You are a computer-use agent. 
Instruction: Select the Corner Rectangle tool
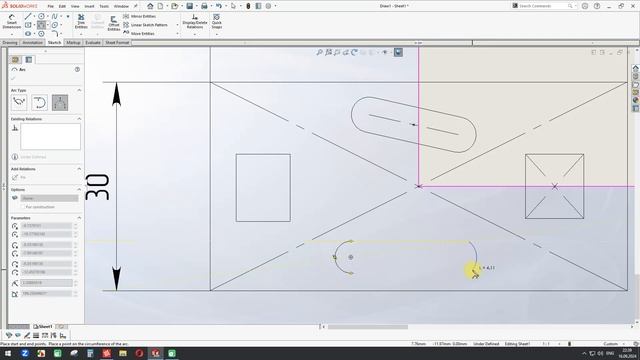(x=28, y=25)
